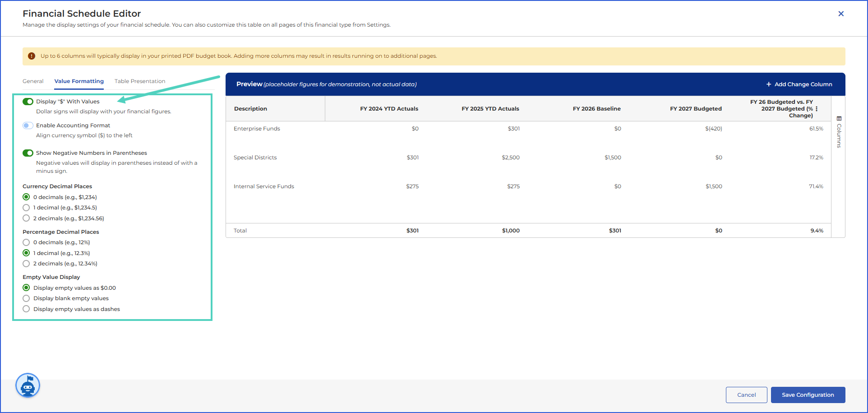
Task: Click the $(420) value for Enterprise Funds
Action: 714,129
